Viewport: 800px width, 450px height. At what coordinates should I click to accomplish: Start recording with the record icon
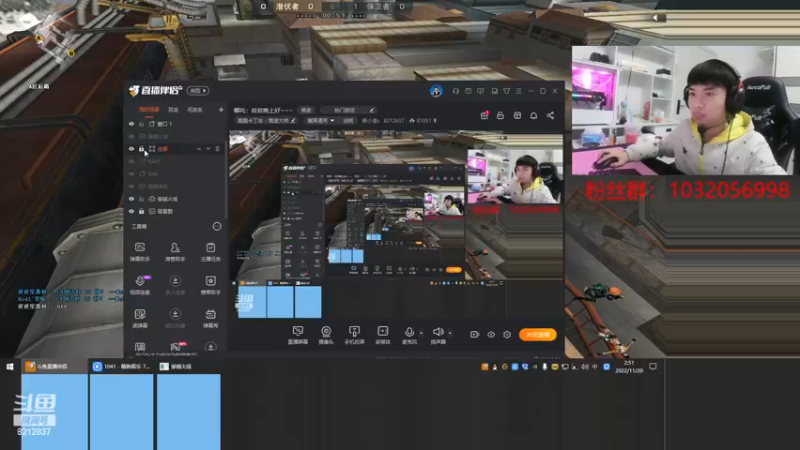tap(474, 335)
